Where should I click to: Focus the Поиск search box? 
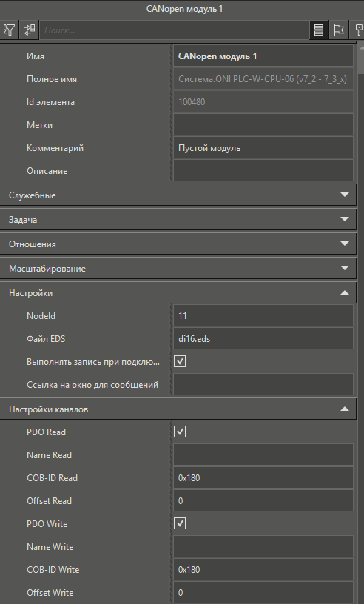coord(175,30)
